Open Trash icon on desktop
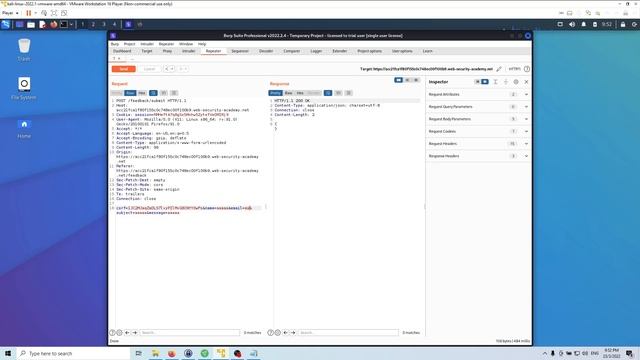Viewport: 640px width, 360px height. tap(24, 50)
